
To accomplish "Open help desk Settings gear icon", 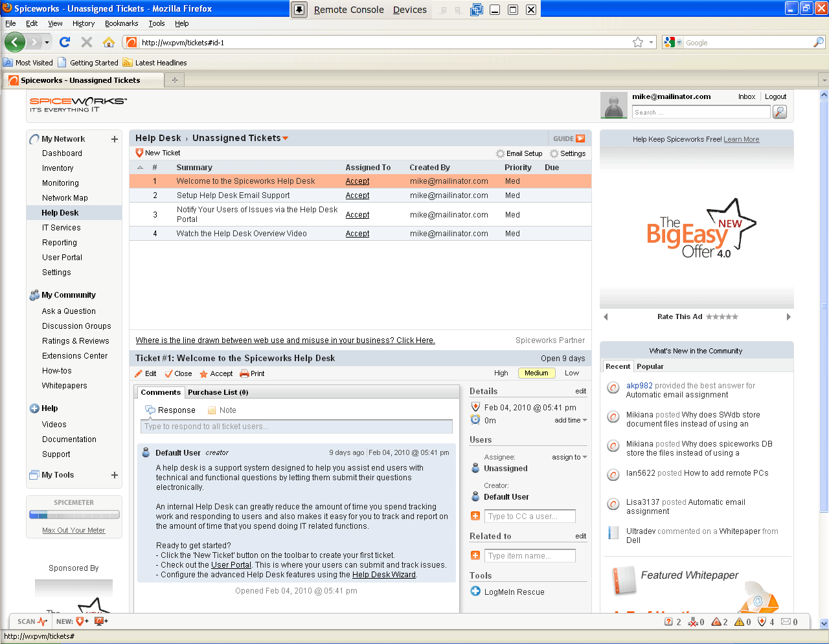I will [554, 154].
